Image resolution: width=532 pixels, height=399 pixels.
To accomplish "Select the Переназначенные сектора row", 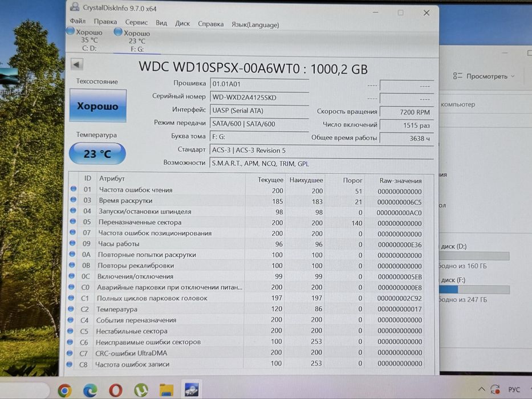I will point(247,223).
